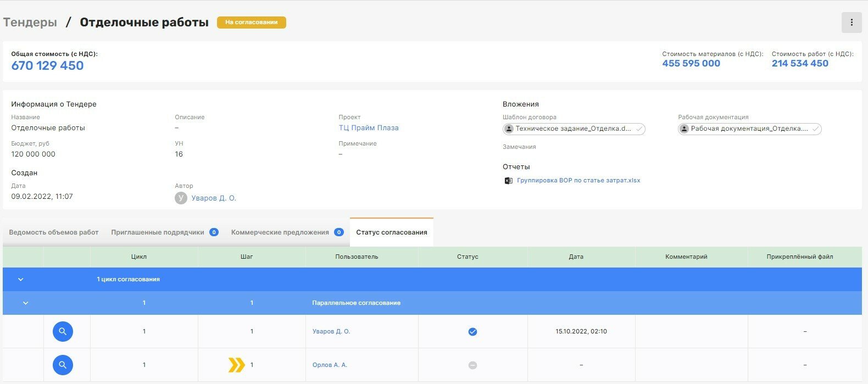
Task: Open Группировка ВОР по статье затрат.xlsx report
Action: pyautogui.click(x=578, y=180)
